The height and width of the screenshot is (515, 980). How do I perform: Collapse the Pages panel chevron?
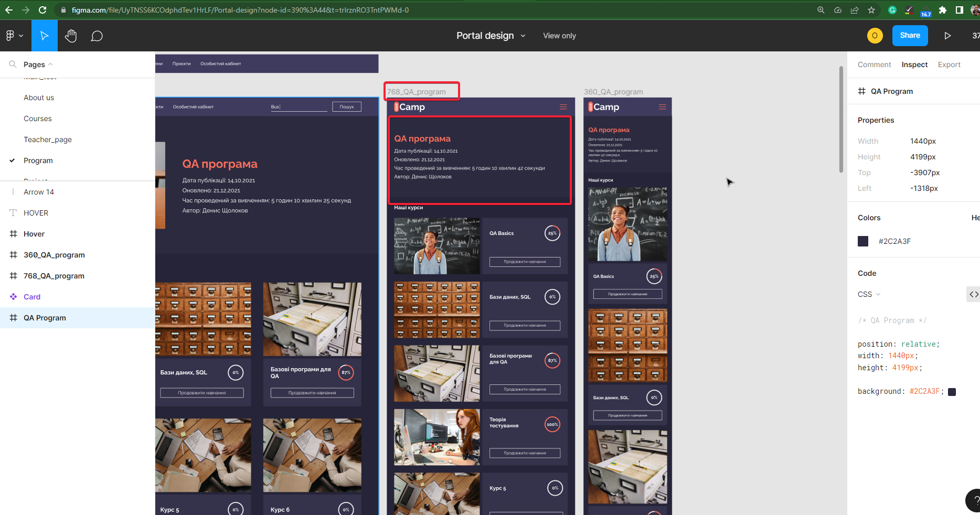[50, 64]
